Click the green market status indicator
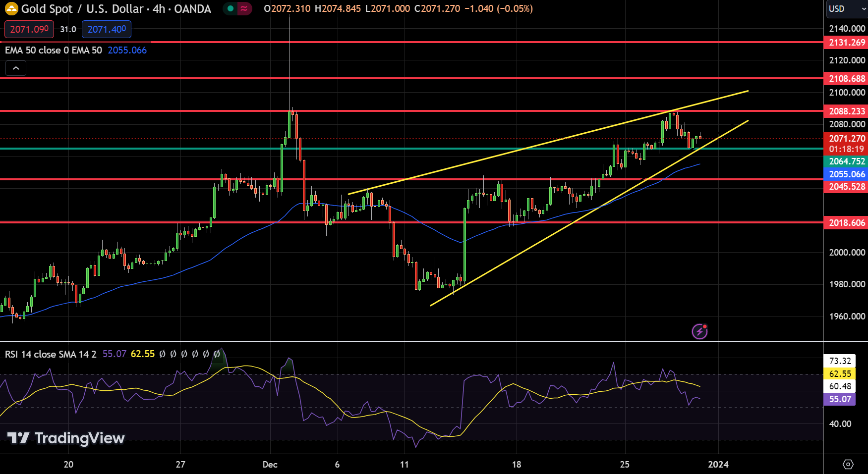This screenshot has height=474, width=868. click(230, 8)
